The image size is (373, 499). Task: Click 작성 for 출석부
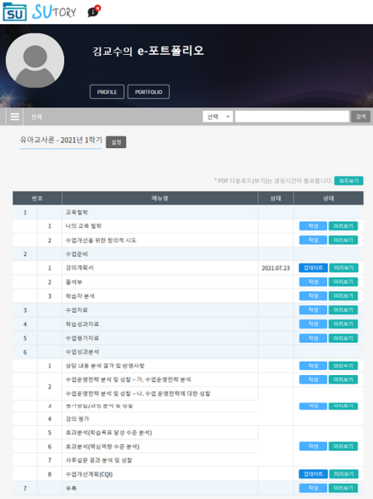313,282
